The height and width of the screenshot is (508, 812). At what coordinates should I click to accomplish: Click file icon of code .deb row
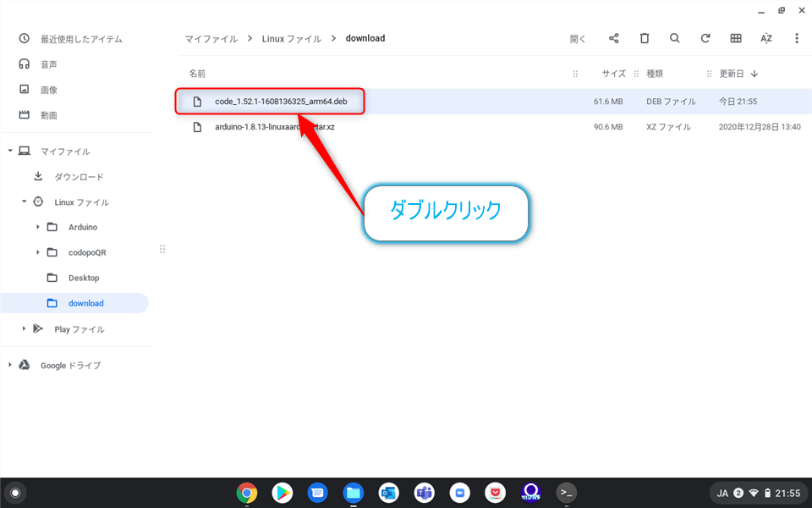click(x=197, y=102)
